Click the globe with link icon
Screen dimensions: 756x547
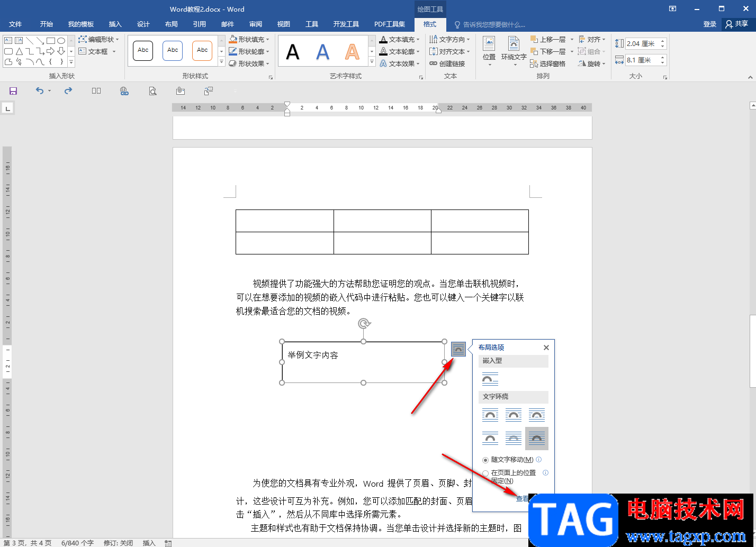point(124,91)
